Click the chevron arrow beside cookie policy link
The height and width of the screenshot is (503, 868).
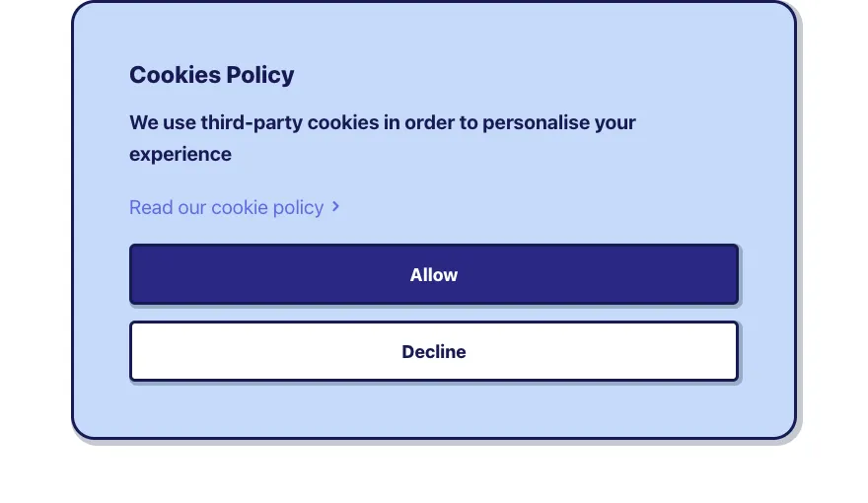pos(335,206)
